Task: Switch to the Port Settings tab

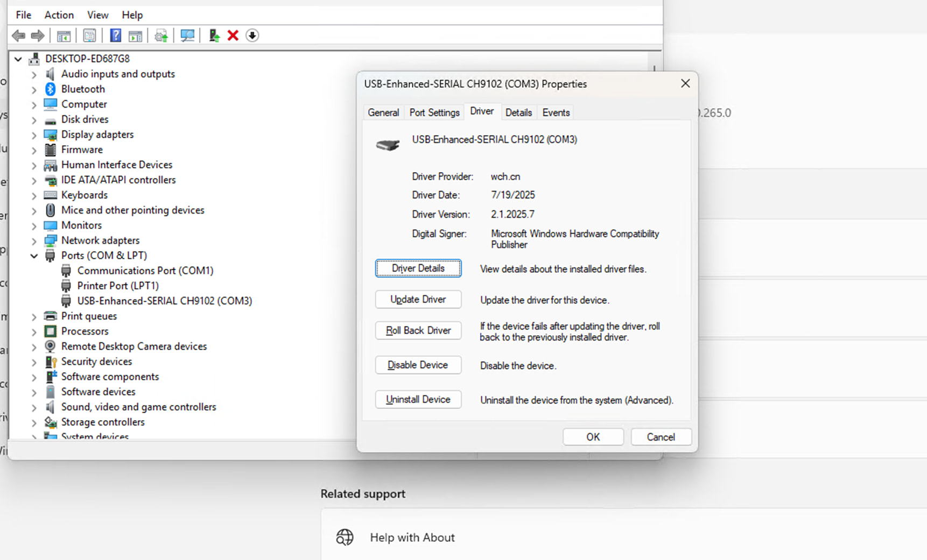Action: [x=434, y=112]
